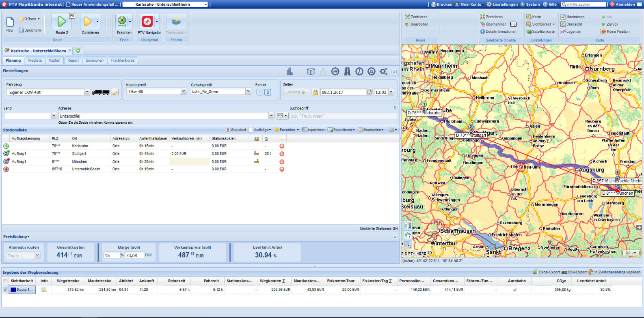Click the Drucken button
The width and height of the screenshot is (644, 318).
441,4
